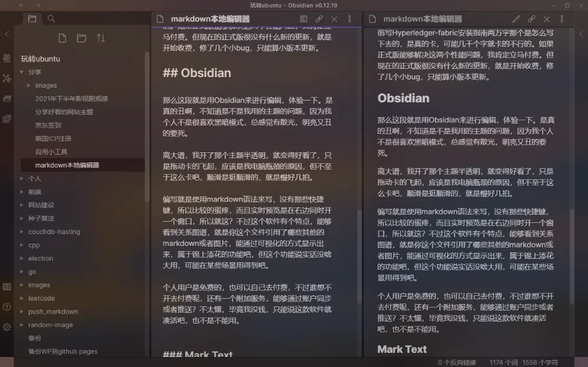Image resolution: width=588 pixels, height=367 pixels.
Task: Change file sort order with the sort icon
Action: 100,38
